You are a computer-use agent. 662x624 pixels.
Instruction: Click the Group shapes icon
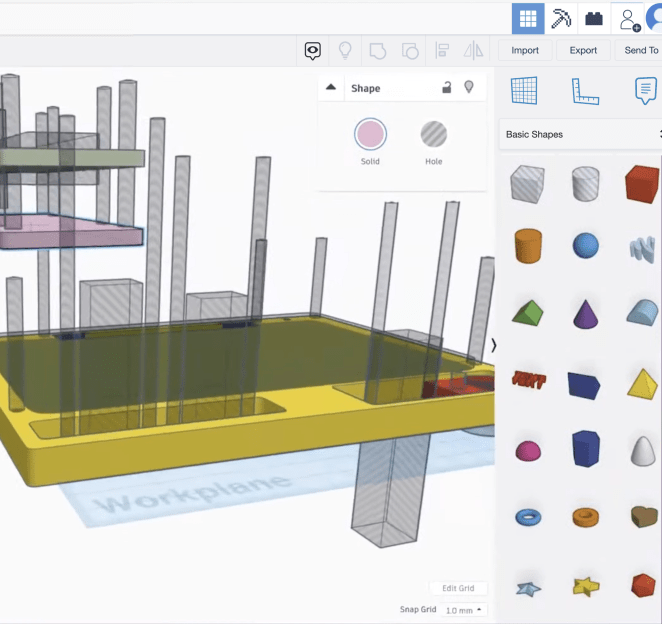(x=377, y=50)
